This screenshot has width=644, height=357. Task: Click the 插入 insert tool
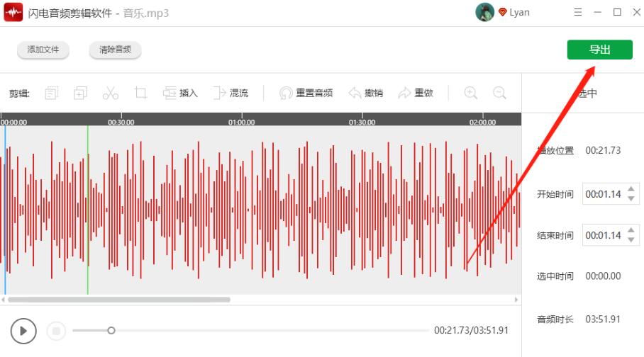point(180,93)
